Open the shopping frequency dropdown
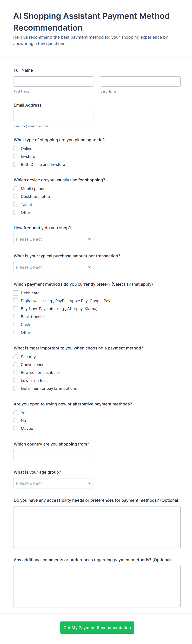 pos(53,239)
